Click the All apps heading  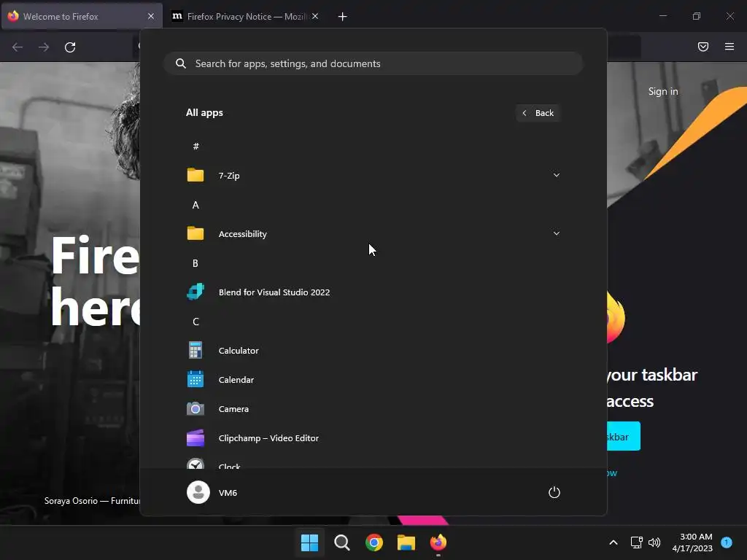pos(204,113)
